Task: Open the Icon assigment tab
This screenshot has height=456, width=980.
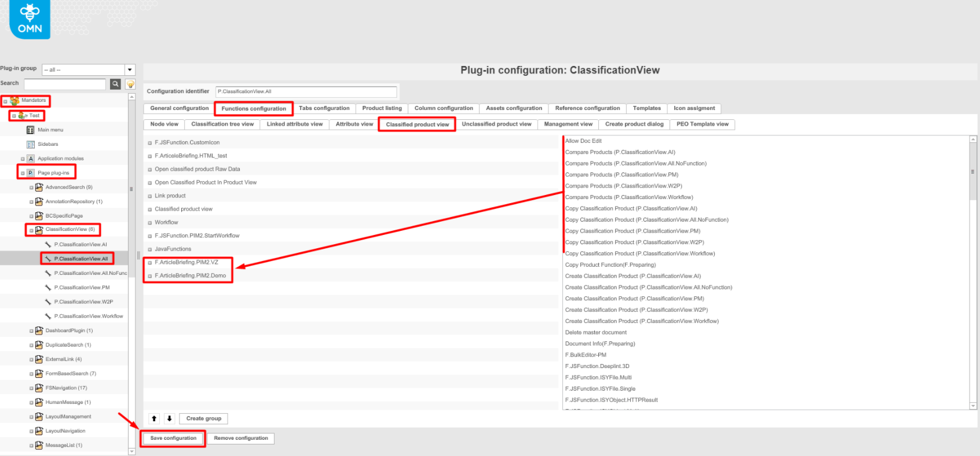Action: pyautogui.click(x=694, y=108)
